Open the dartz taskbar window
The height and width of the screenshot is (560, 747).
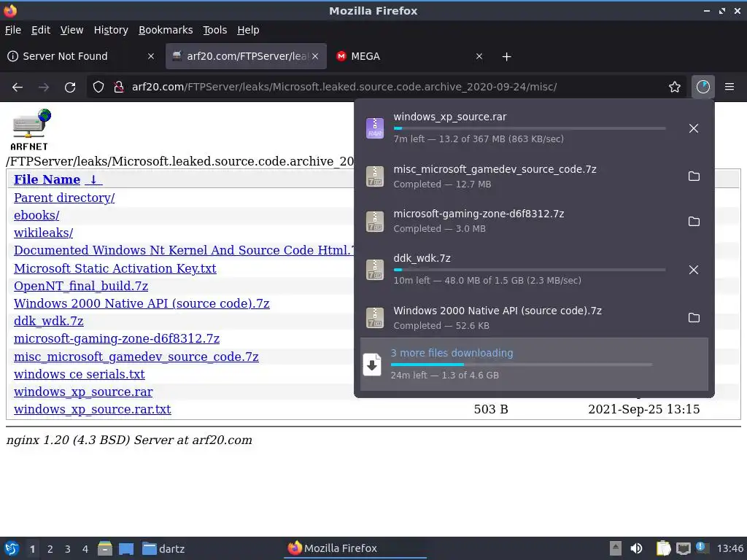tap(163, 548)
